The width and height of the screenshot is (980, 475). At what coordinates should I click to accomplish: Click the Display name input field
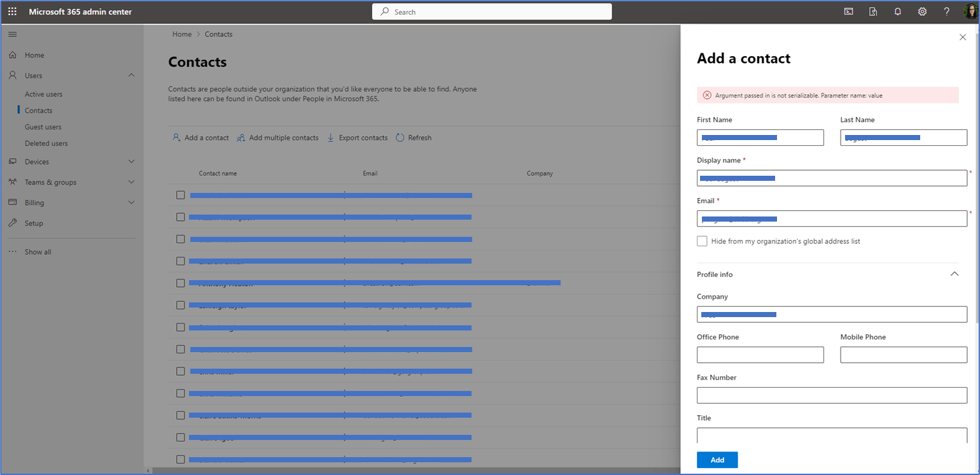[832, 178]
